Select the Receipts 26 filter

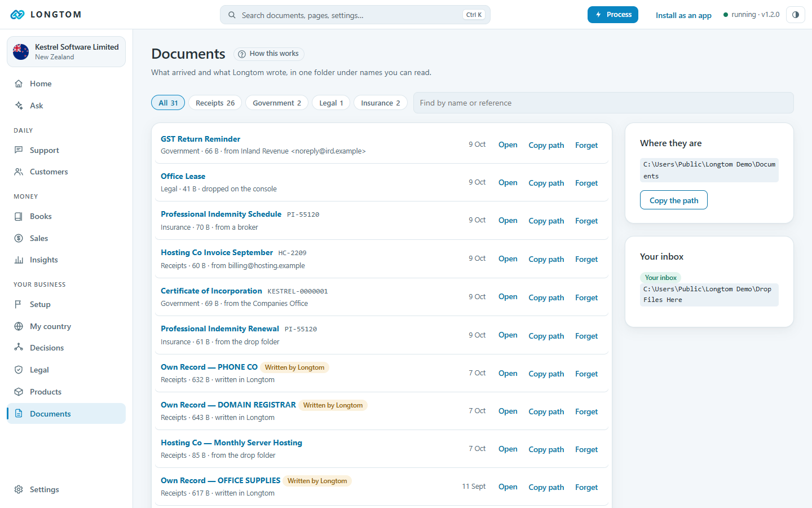pos(215,103)
